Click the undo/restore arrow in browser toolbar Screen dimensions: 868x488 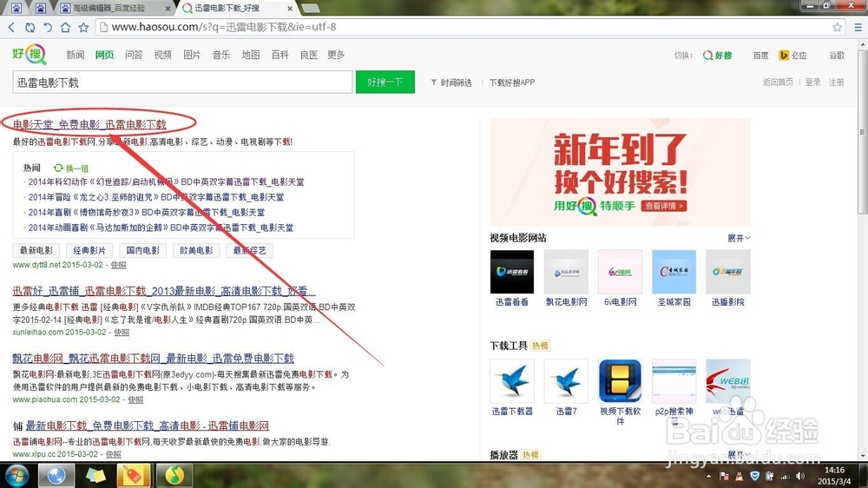coord(48,27)
